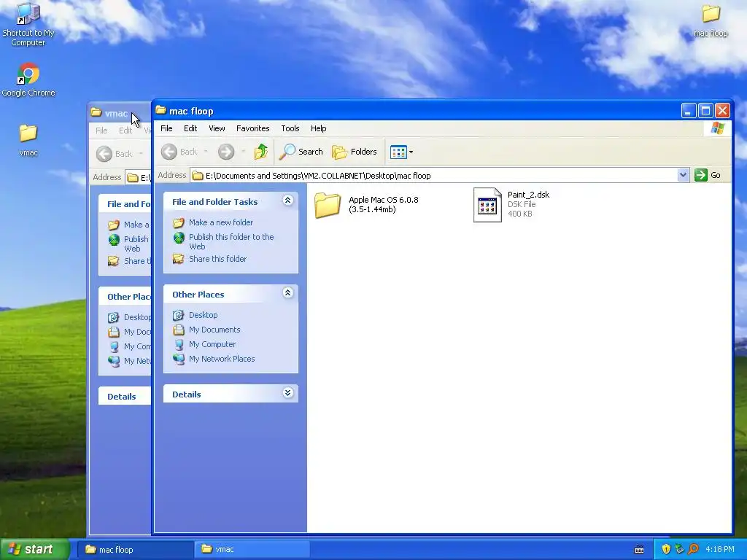Click the network connection tray icon
Image resolution: width=747 pixels, height=560 pixels.
click(x=679, y=549)
